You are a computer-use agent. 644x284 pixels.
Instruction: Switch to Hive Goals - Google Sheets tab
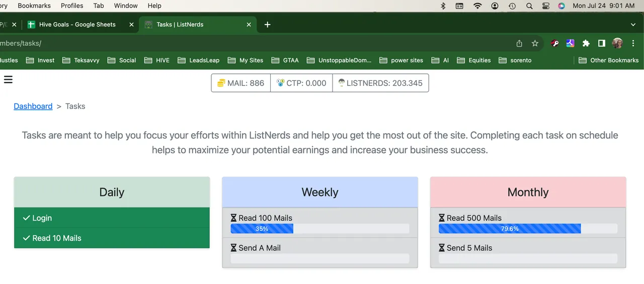click(81, 25)
